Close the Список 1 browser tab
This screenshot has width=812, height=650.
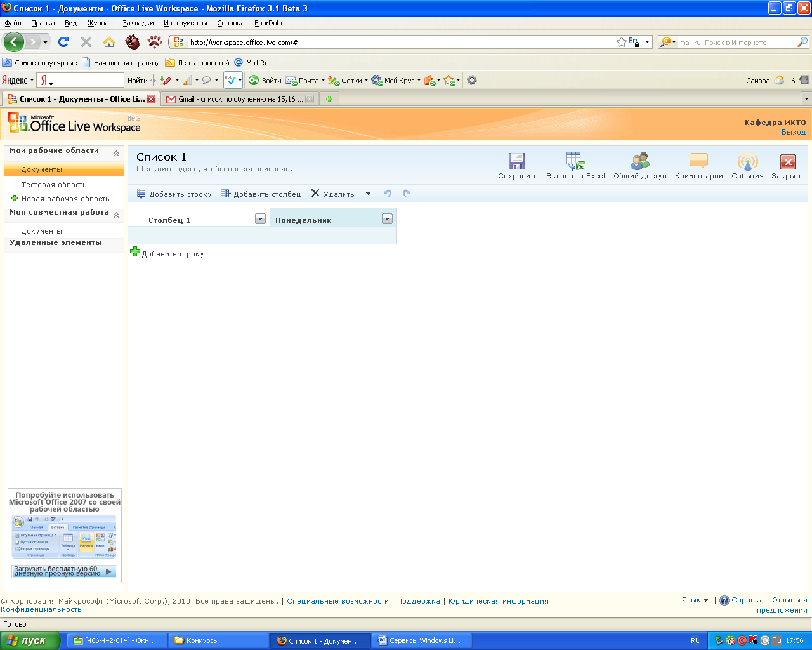click(151, 99)
